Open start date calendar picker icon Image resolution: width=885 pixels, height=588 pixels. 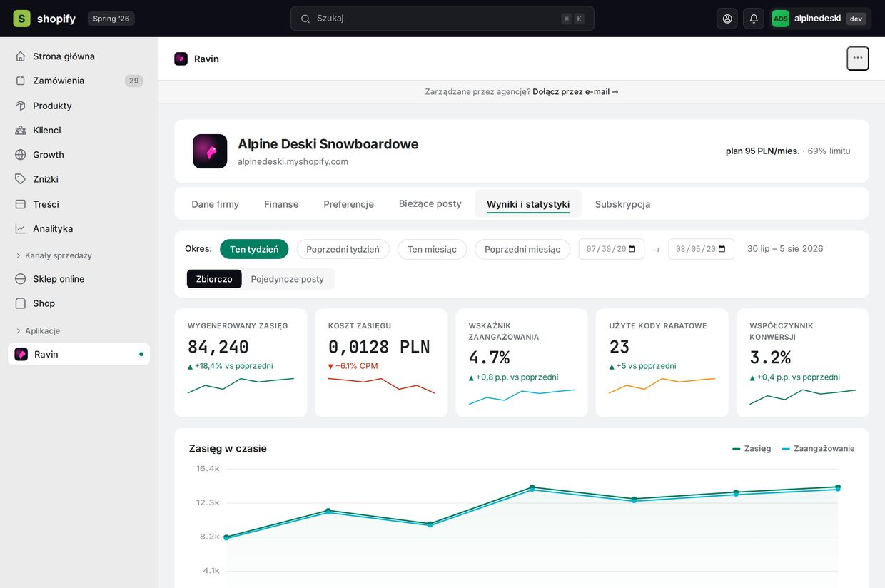(632, 249)
